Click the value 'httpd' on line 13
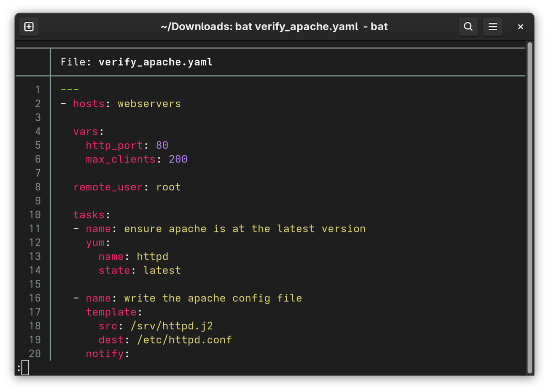The image size is (549, 392). [152, 257]
